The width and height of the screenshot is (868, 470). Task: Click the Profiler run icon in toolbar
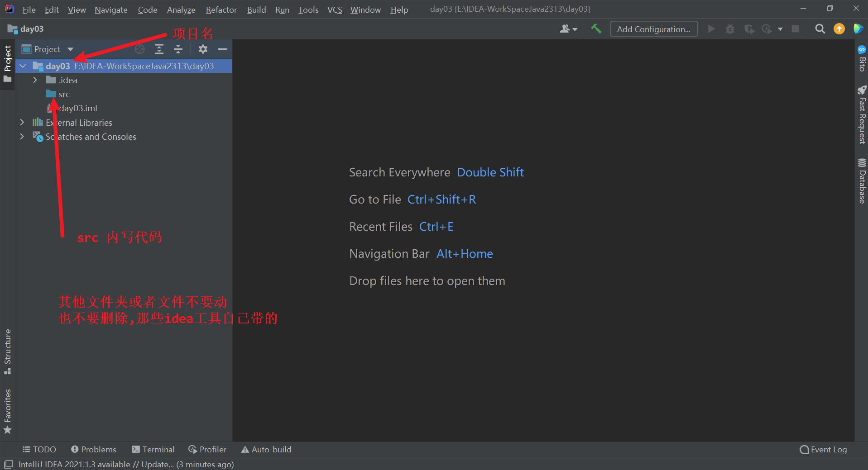click(767, 29)
